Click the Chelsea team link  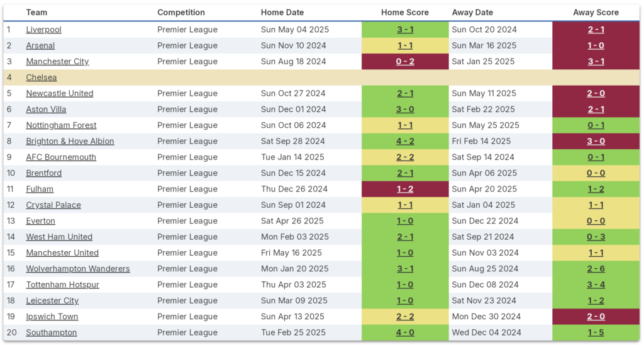pyautogui.click(x=42, y=77)
